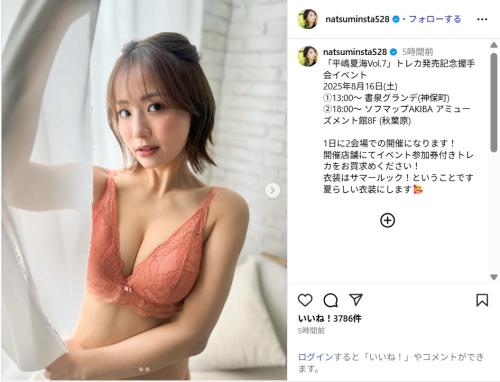Click the caption scrollbar down arrow
Viewport: 500px width, 382px height.
[x=494, y=277]
